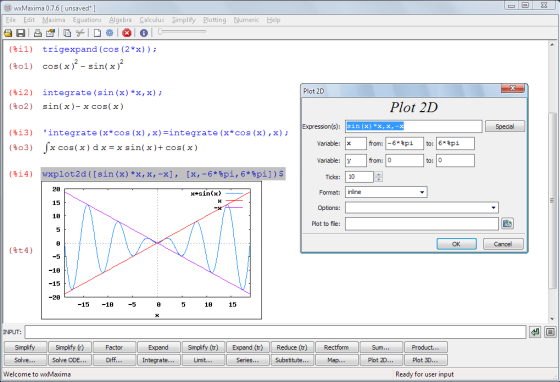Click the Simplify button in bottom panel
This screenshot has height=382, width=560.
[25, 347]
